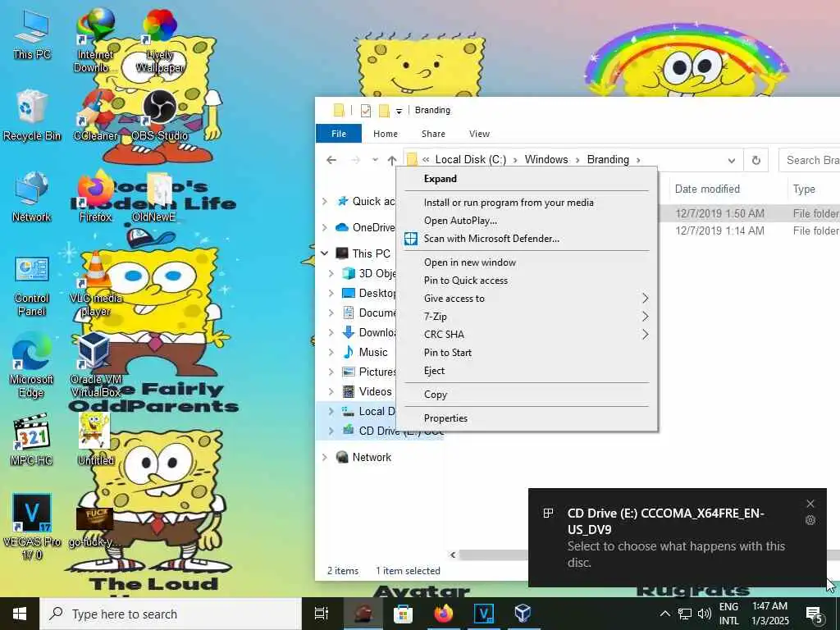The height and width of the screenshot is (630, 840).
Task: Open Microsoft Store from taskbar
Action: coord(403,614)
